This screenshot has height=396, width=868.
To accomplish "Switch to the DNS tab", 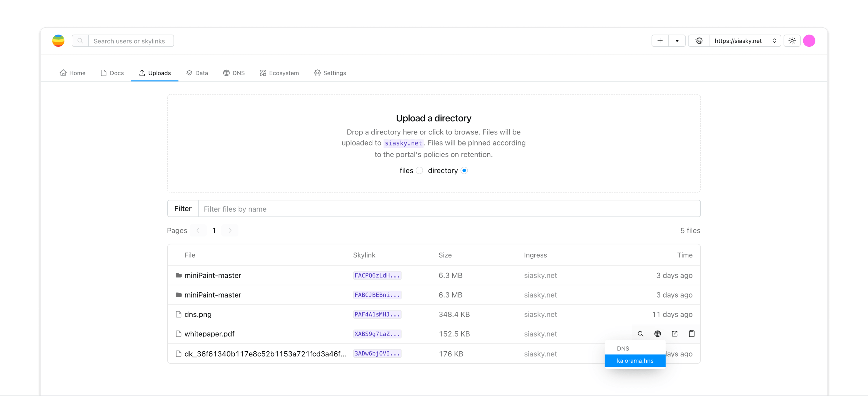I will 234,73.
